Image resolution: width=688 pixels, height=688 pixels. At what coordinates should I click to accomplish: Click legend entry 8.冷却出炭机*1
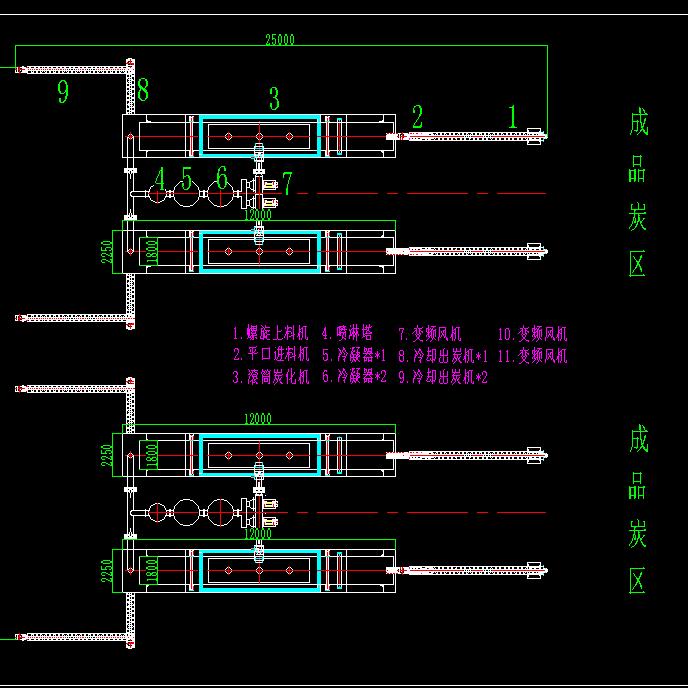(x=442, y=355)
